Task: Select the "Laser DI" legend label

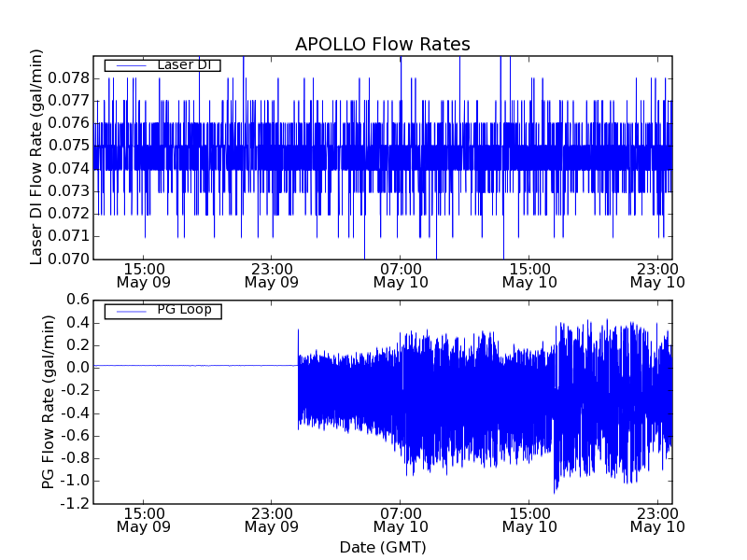Action: coord(183,65)
